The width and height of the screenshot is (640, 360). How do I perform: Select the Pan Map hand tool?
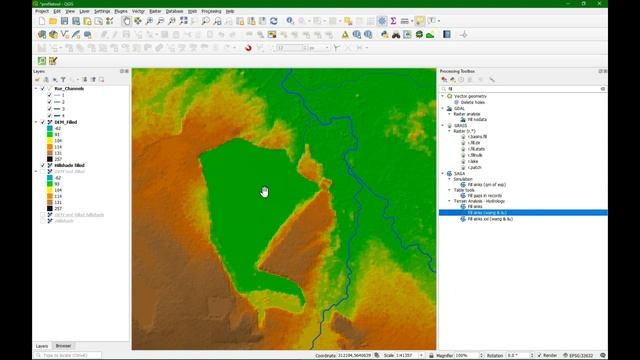coord(127,21)
